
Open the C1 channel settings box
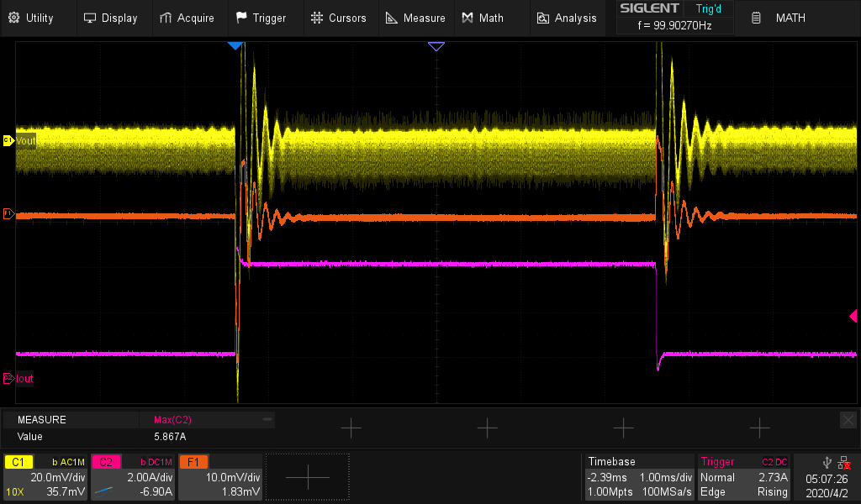pyautogui.click(x=45, y=477)
